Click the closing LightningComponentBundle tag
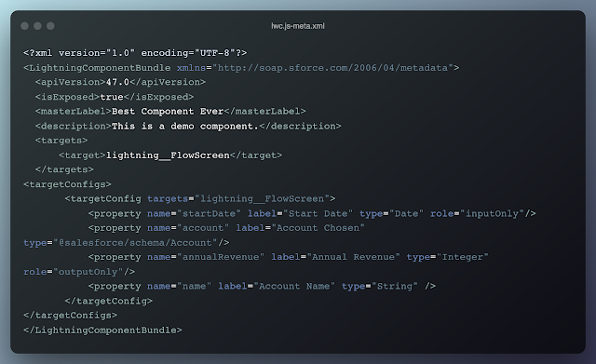Screen dimensions: 596x364 pyautogui.click(x=102, y=330)
